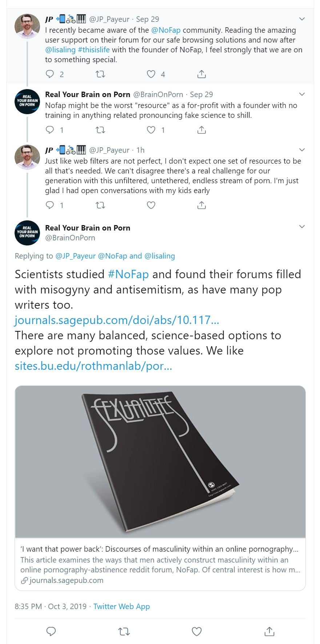Reply to BrainOnPorn's Sep 29 tweet
The width and height of the screenshot is (320, 644).
click(50, 130)
